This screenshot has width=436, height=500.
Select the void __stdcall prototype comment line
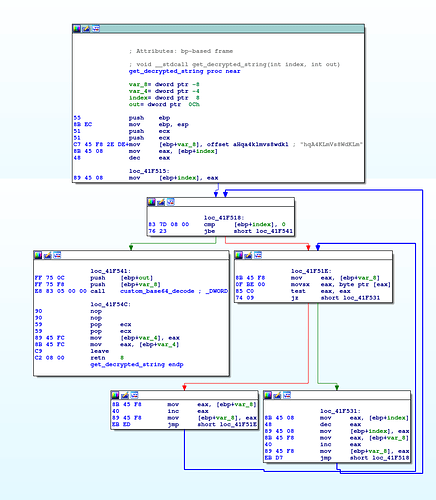234,65
